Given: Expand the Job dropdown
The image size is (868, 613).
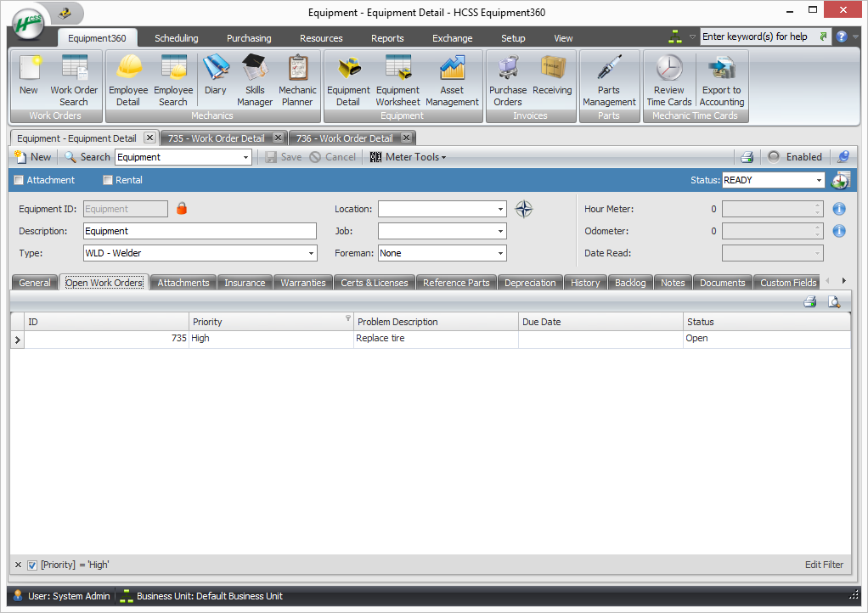Looking at the screenshot, I should click(500, 231).
